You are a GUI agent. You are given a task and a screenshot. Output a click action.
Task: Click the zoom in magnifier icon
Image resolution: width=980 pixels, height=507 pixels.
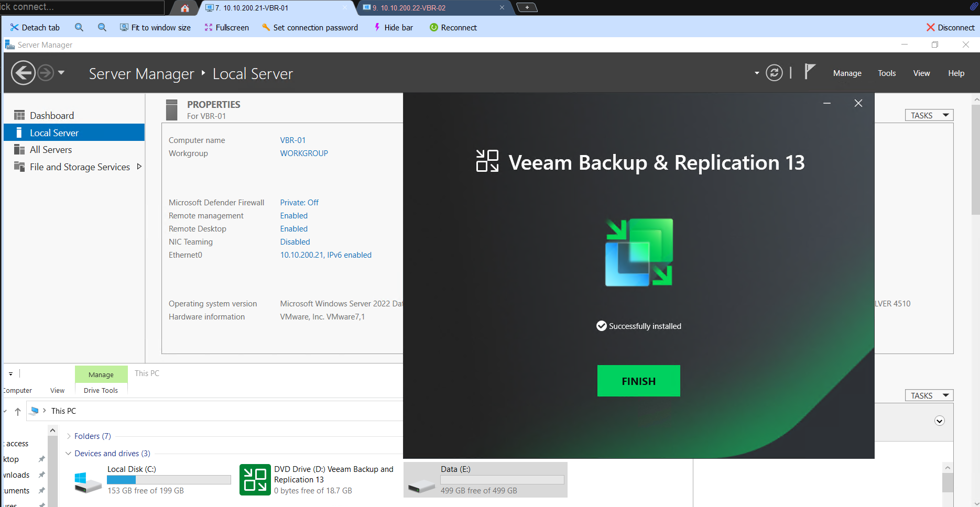[x=79, y=27]
